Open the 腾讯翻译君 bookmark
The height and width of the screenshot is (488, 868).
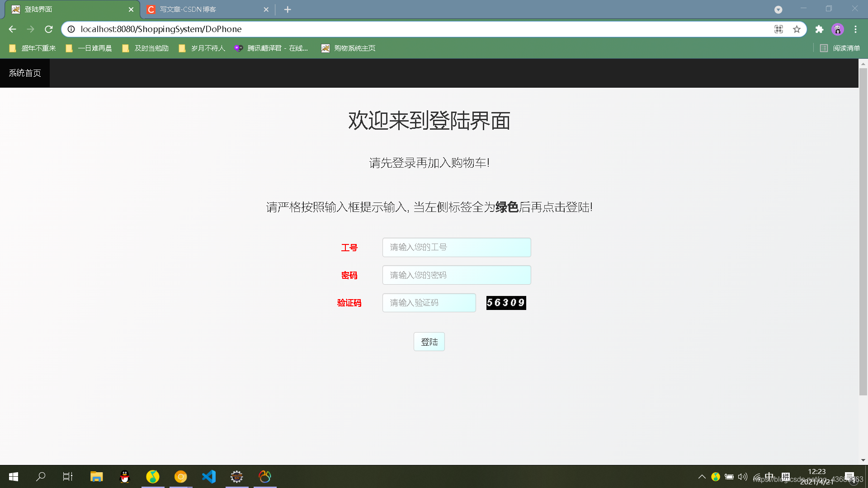click(271, 48)
